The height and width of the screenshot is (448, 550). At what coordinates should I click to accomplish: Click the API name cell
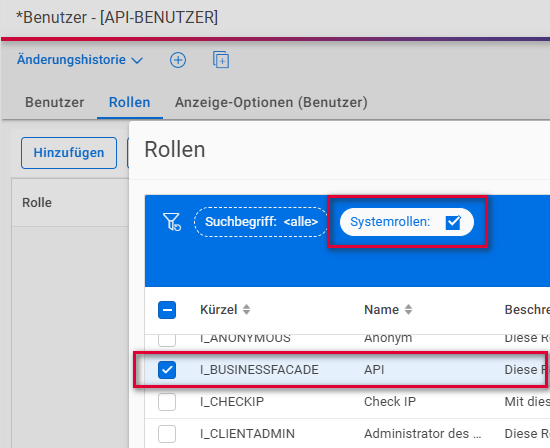click(374, 370)
